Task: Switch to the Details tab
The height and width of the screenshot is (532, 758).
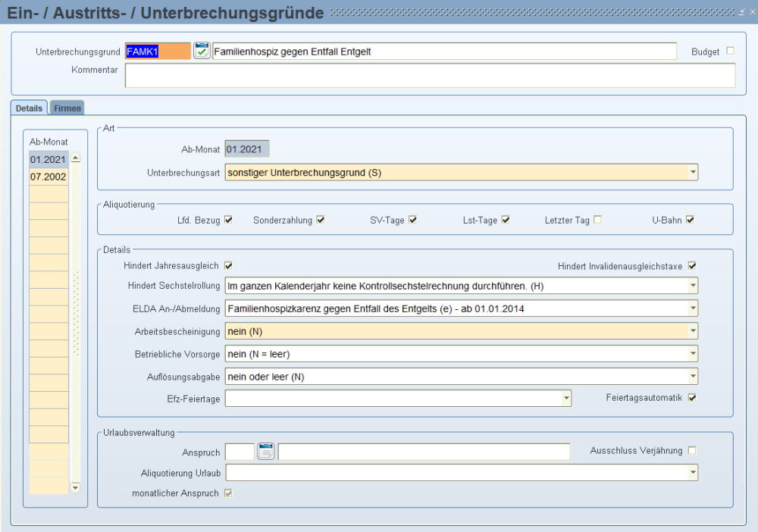Action: click(29, 108)
